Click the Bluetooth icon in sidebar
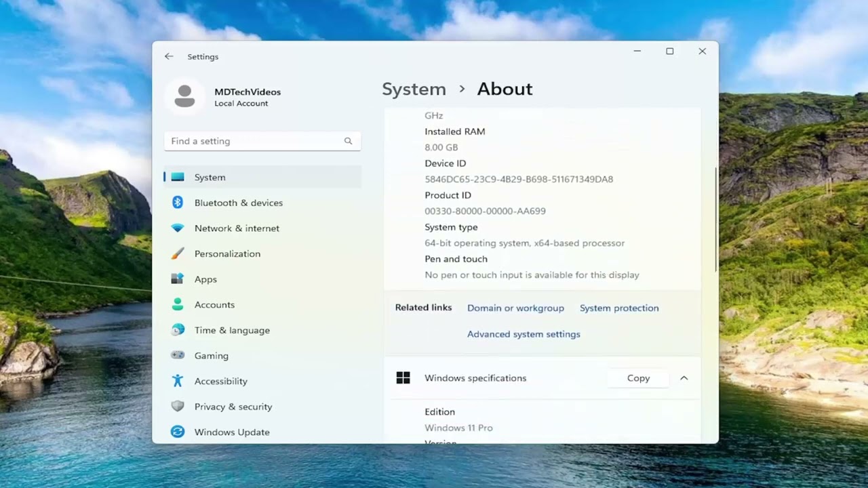The width and height of the screenshot is (868, 488). (178, 203)
